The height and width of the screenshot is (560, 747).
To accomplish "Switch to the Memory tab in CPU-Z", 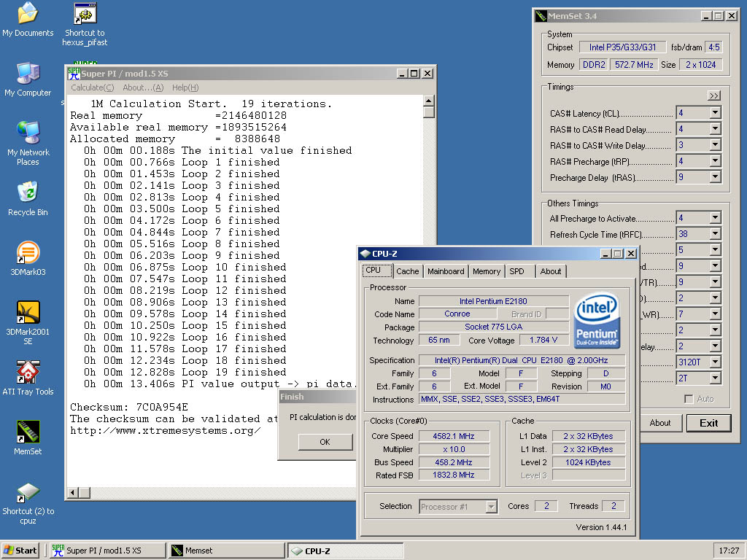I will [487, 271].
